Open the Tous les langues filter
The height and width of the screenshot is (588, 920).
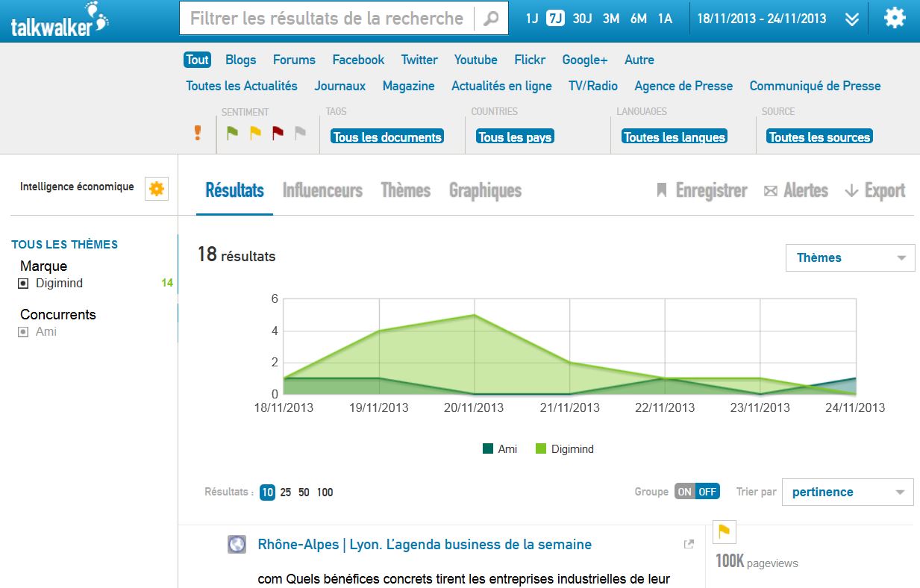[x=675, y=137]
